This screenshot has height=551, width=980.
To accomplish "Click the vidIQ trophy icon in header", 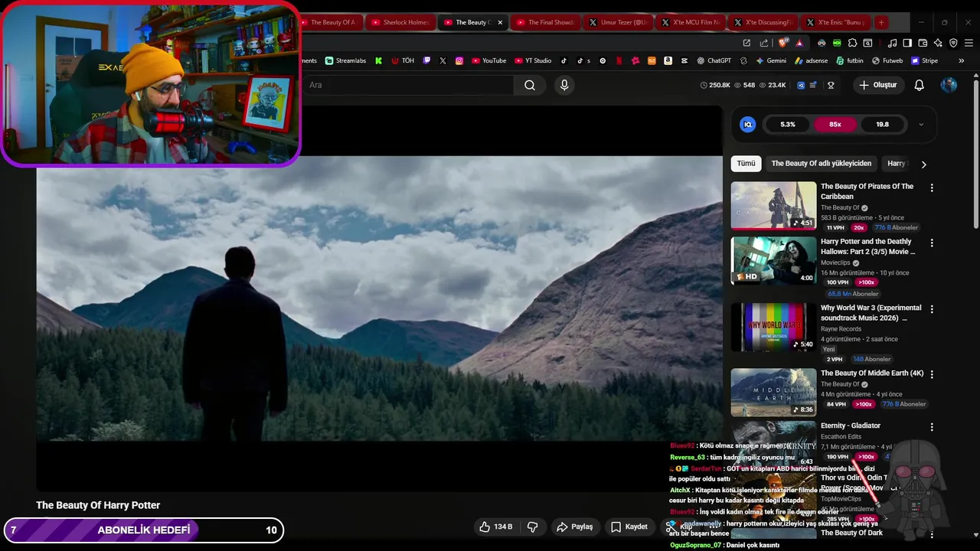I will tap(831, 85).
